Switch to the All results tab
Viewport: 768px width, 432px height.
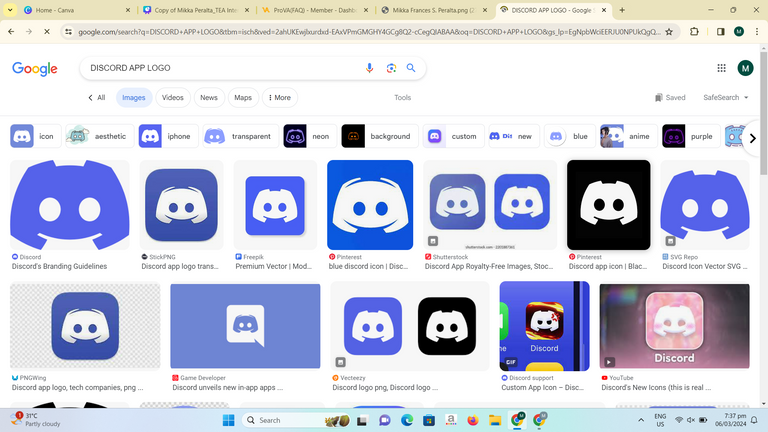click(96, 97)
